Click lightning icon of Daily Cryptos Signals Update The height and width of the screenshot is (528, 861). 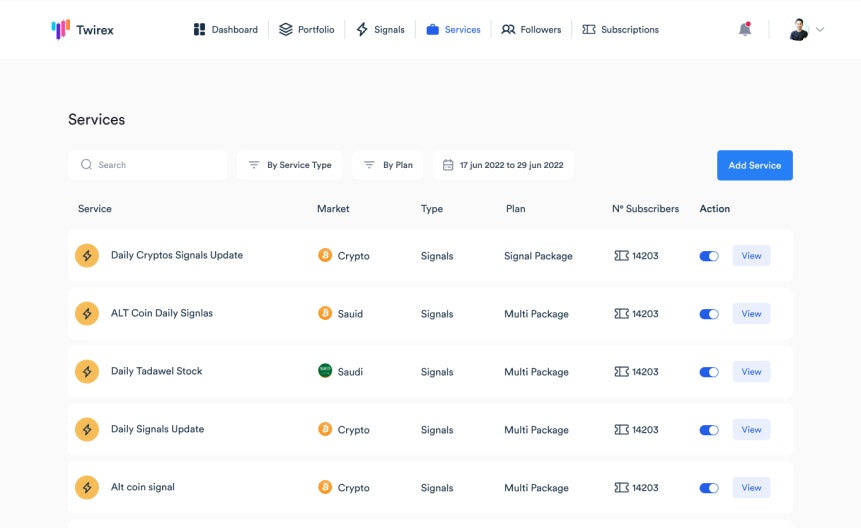click(x=87, y=255)
